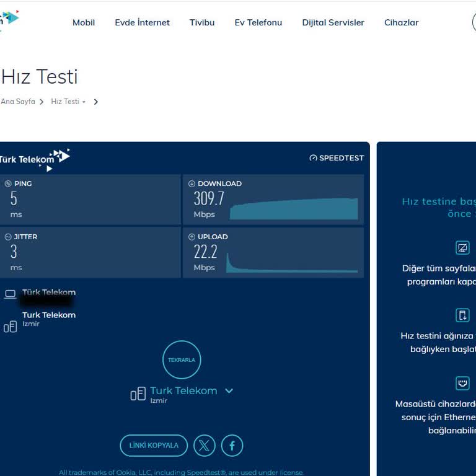Image resolution: width=476 pixels, height=476 pixels.
Task: Click the X (Twitter) share icon
Action: (205, 446)
